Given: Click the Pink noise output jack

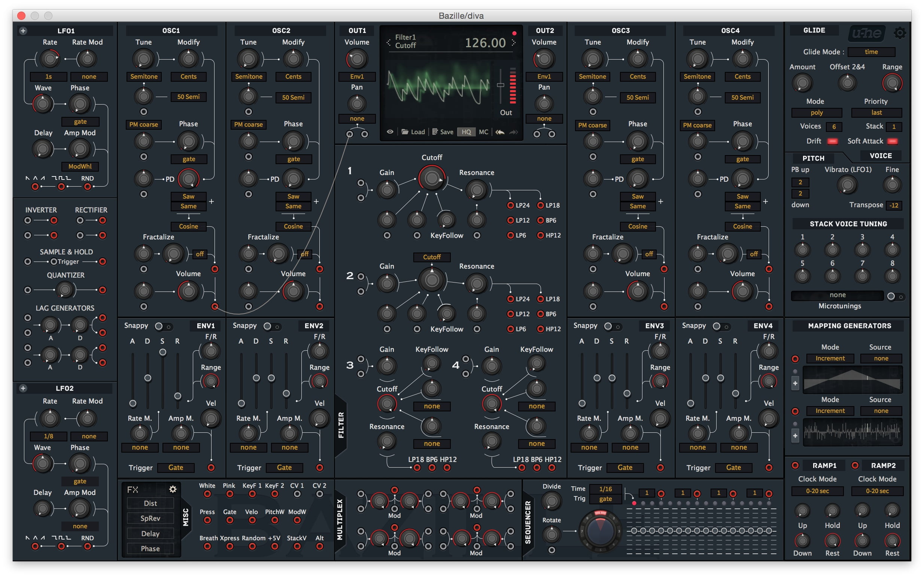Looking at the screenshot, I should click(230, 494).
